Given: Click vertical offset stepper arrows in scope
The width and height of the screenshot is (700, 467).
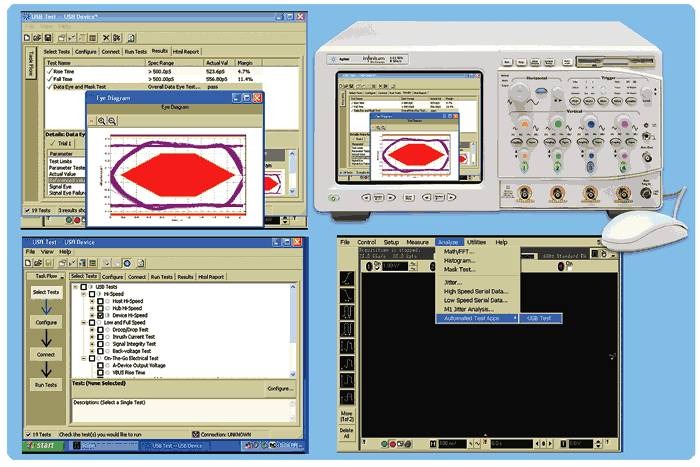Looking at the screenshot, I should 598,444.
